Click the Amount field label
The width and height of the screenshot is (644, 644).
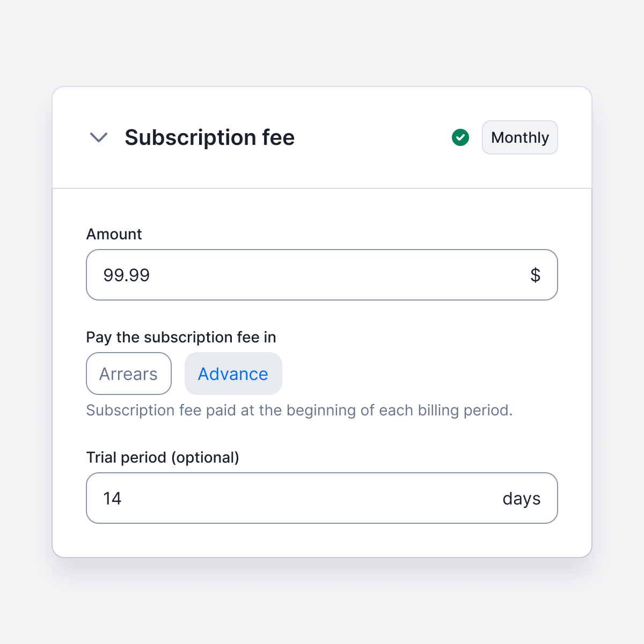(x=114, y=234)
